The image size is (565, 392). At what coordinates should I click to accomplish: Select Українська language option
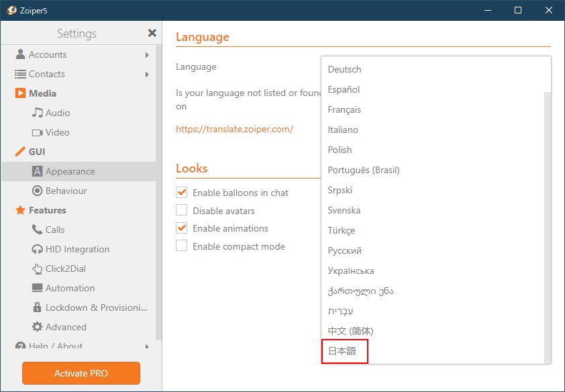pyautogui.click(x=432, y=271)
